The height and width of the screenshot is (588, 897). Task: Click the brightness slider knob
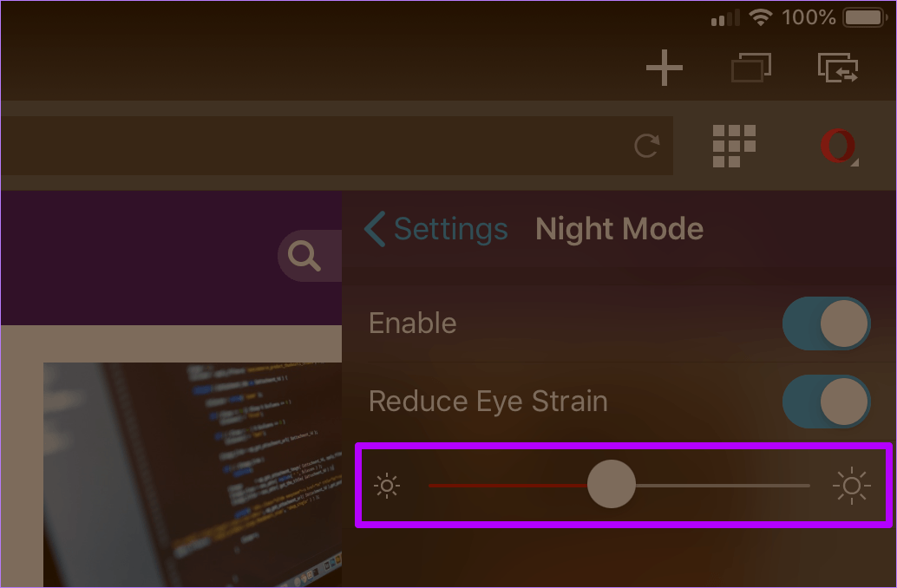click(612, 485)
